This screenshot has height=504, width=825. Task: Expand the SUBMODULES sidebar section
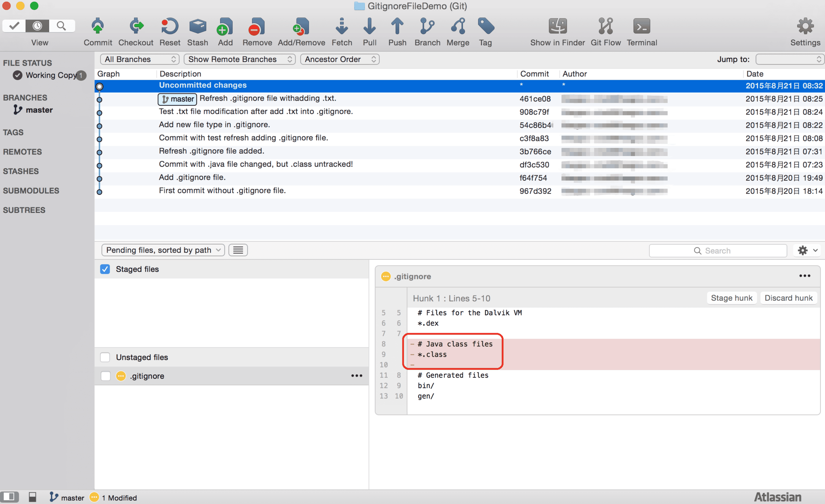31,191
